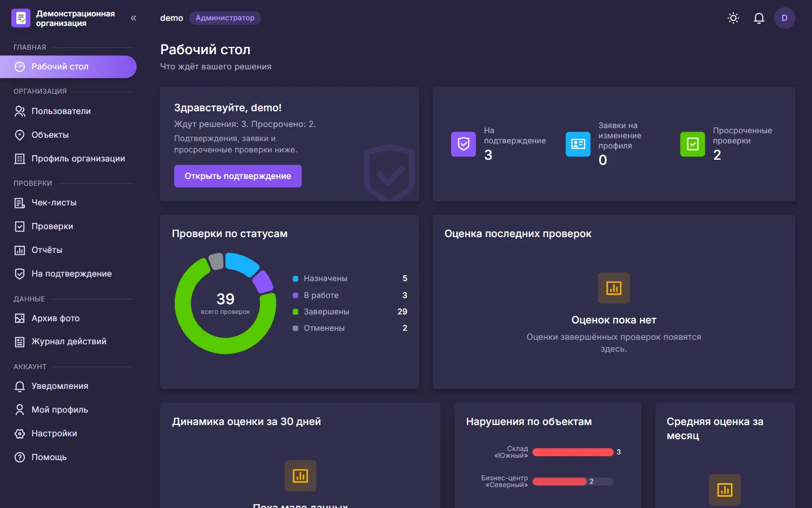
Task: Click the chart icon in Динамика оценки card
Action: [x=301, y=476]
